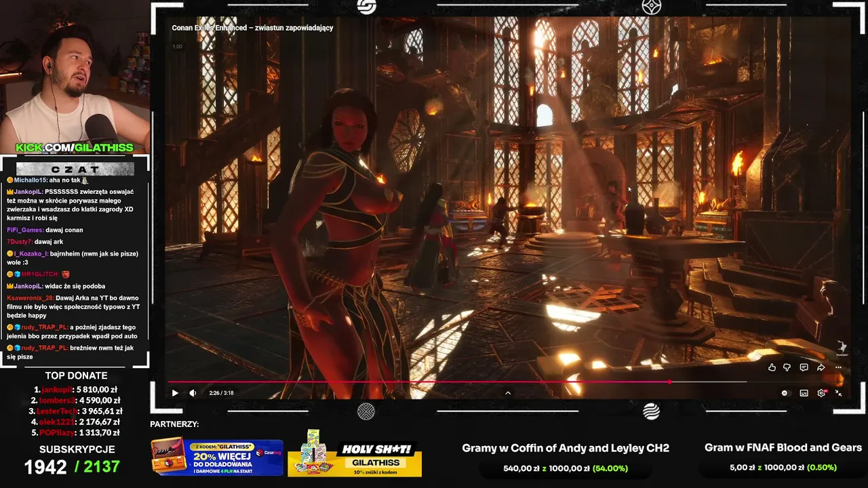
Task: Click the PARTNERZY label
Action: coord(174,424)
